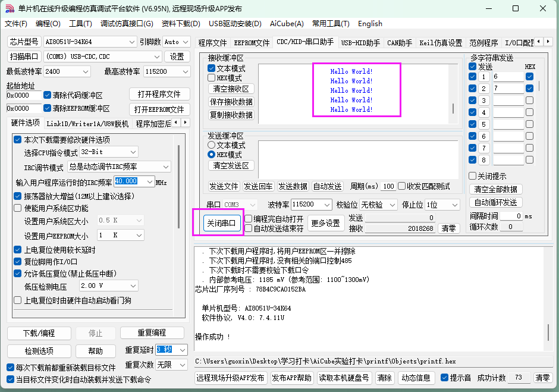The width and height of the screenshot is (559, 392).
Task: Open 校验位 无校验 dropdown
Action: [x=378, y=205]
